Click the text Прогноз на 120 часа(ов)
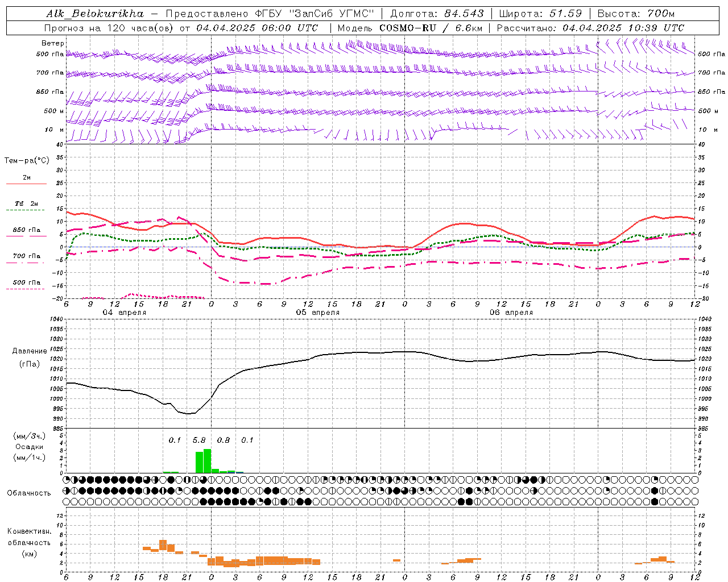 pyautogui.click(x=109, y=28)
